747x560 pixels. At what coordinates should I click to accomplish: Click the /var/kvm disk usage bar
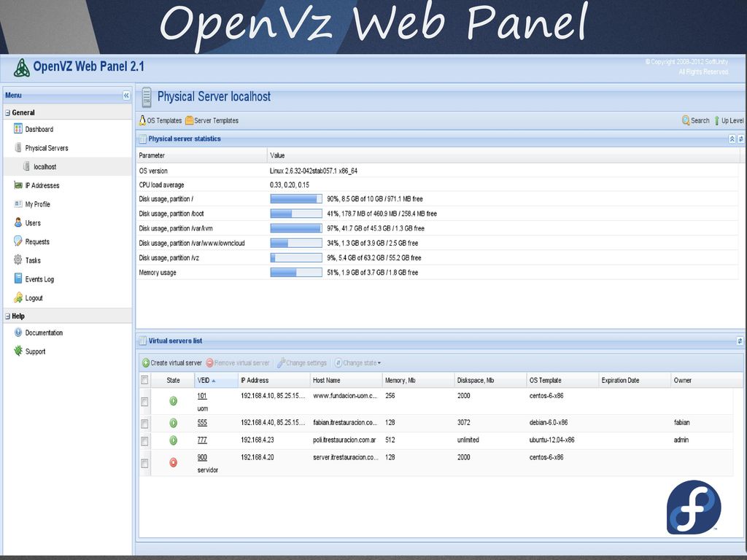tap(296, 228)
